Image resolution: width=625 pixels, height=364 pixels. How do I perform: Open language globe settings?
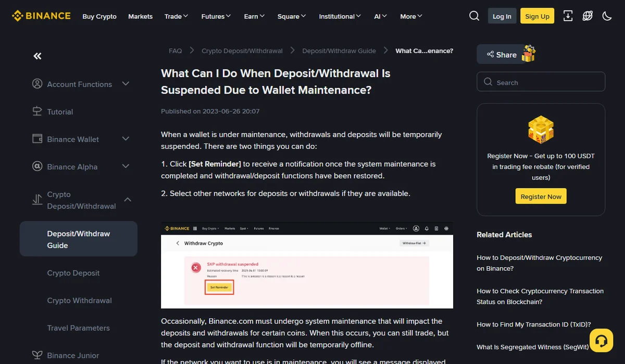(x=587, y=16)
